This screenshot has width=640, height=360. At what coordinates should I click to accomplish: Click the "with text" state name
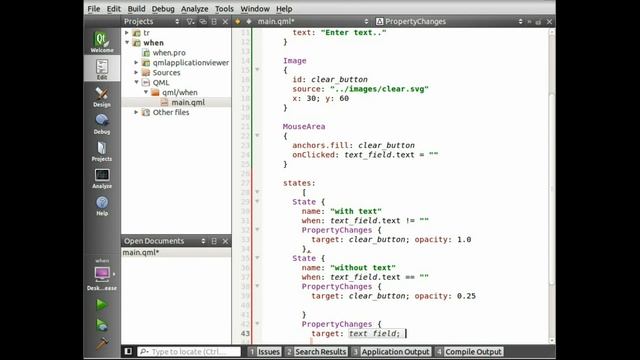pos(356,211)
